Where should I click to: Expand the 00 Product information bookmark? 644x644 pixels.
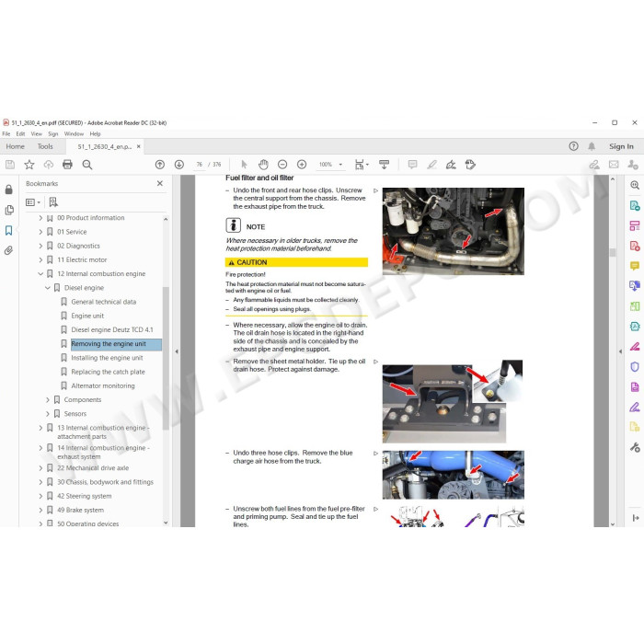(x=40, y=218)
